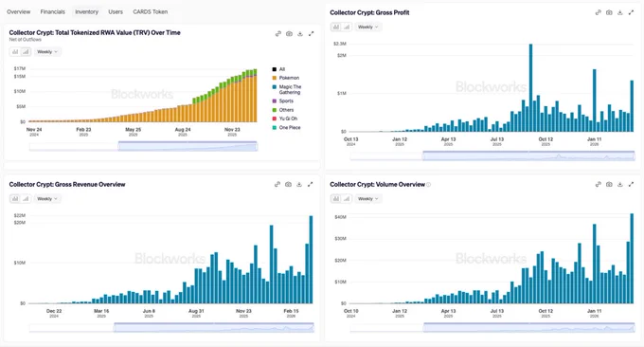Toggle cumulative view on Volume Overview chart
The width and height of the screenshot is (644, 347).
[x=347, y=199]
